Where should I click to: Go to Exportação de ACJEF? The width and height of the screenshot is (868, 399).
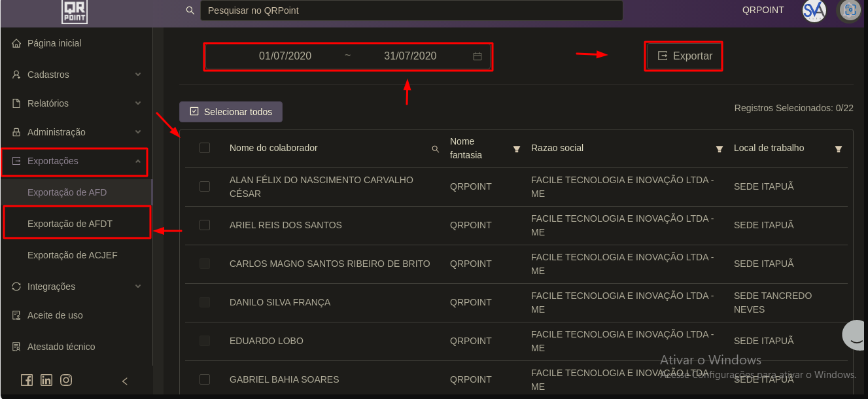[x=73, y=255]
